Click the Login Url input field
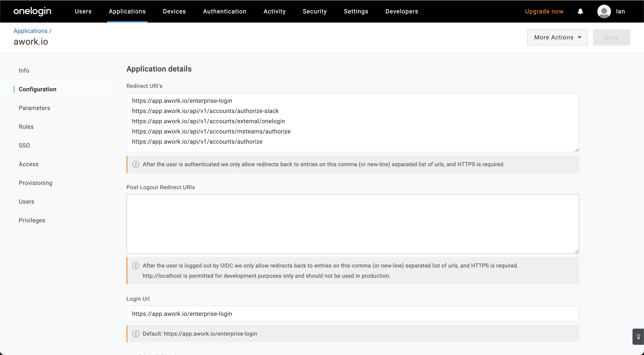Image resolution: width=644 pixels, height=355 pixels. [x=353, y=314]
